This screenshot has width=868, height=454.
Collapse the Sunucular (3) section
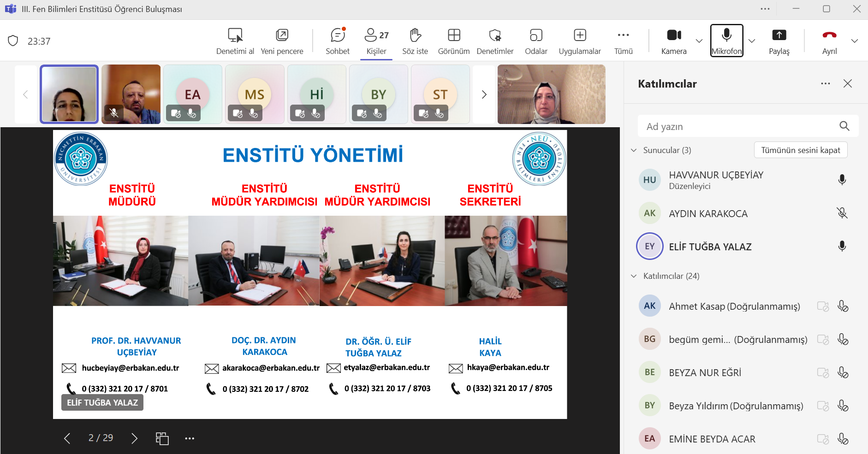pos(634,150)
